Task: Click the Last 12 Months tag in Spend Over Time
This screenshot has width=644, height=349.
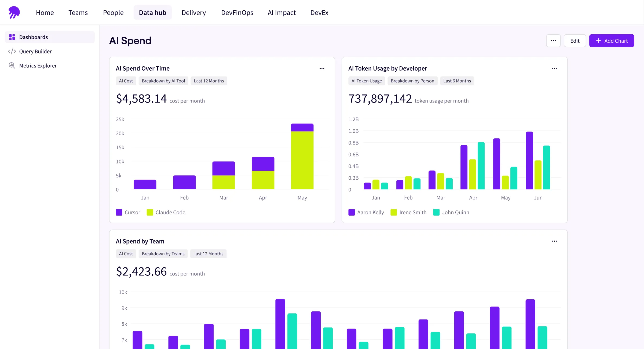Action: coord(209,81)
